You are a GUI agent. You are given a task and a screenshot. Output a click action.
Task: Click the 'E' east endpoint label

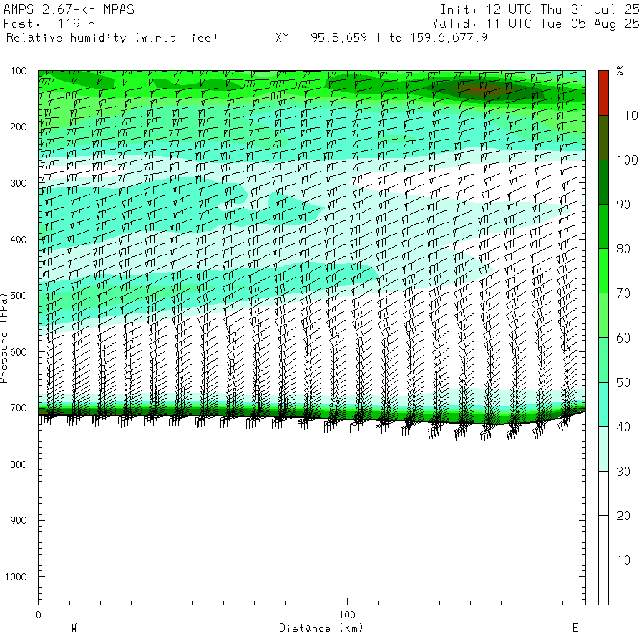tap(575, 628)
